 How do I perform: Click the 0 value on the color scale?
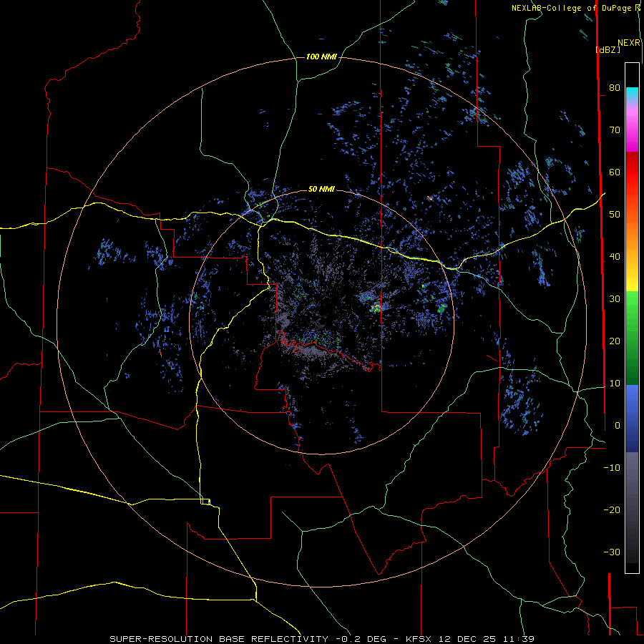coord(618,426)
